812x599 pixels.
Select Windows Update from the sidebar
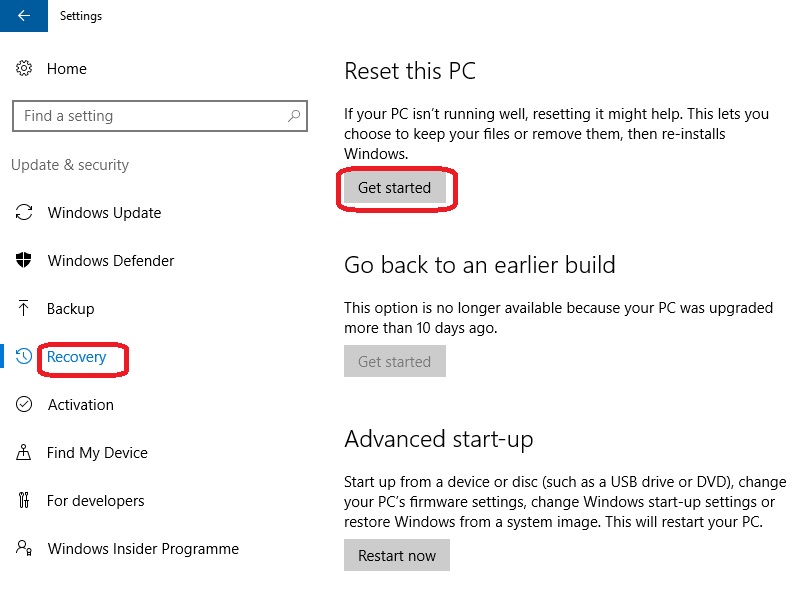click(104, 213)
